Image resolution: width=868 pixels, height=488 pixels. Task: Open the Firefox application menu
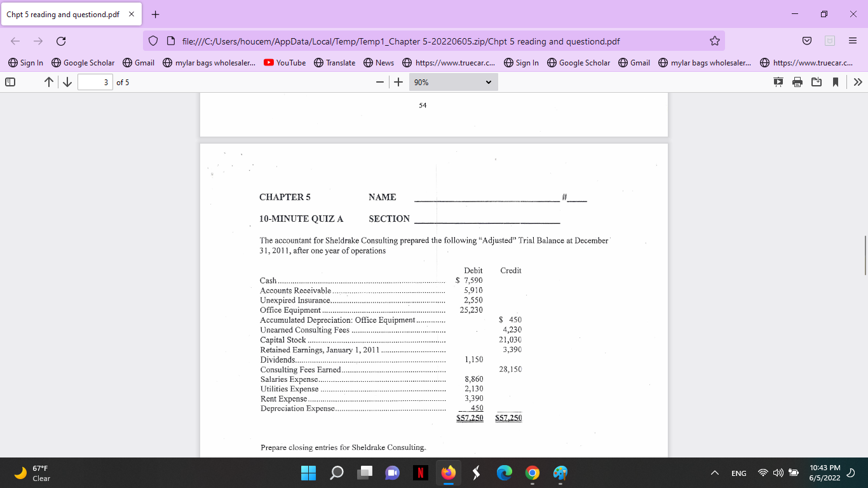pos(853,40)
